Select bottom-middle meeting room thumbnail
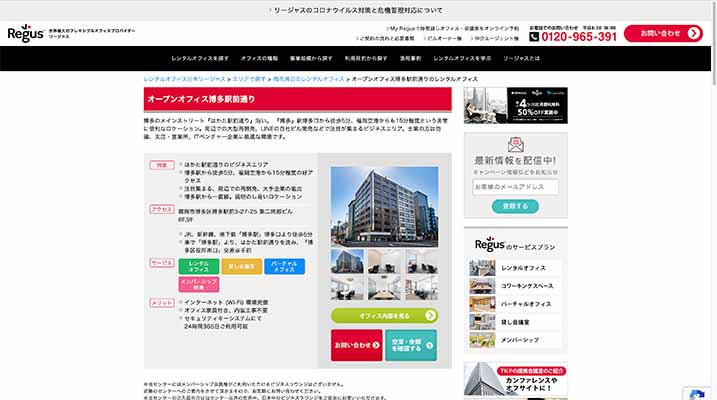Image resolution: width=717 pixels, height=400 pixels. (x=384, y=288)
